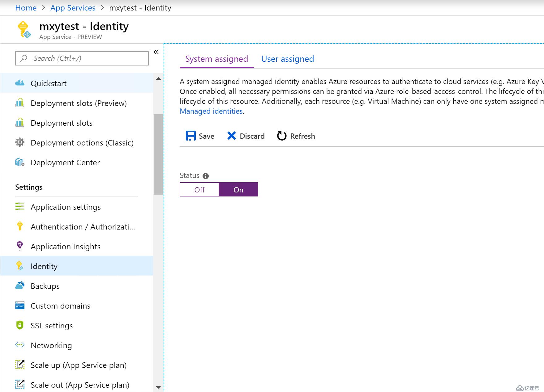Click the mxytest - Identity breadcrumb text
This screenshot has width=544, height=392.
[140, 8]
